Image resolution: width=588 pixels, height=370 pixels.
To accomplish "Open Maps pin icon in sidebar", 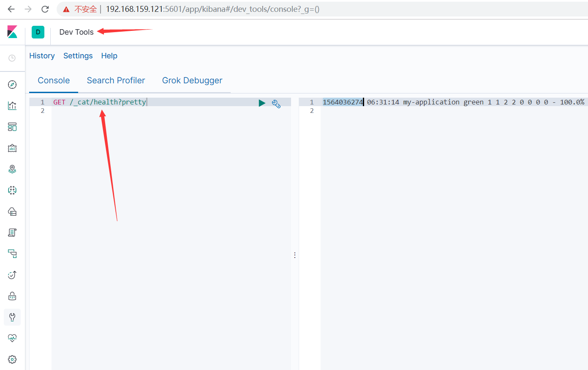I will 12,169.
